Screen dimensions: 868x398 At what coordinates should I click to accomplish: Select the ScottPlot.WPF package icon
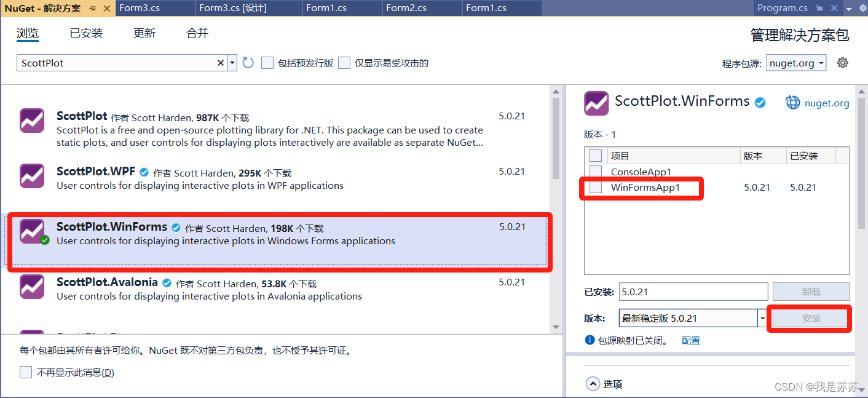coord(32,176)
